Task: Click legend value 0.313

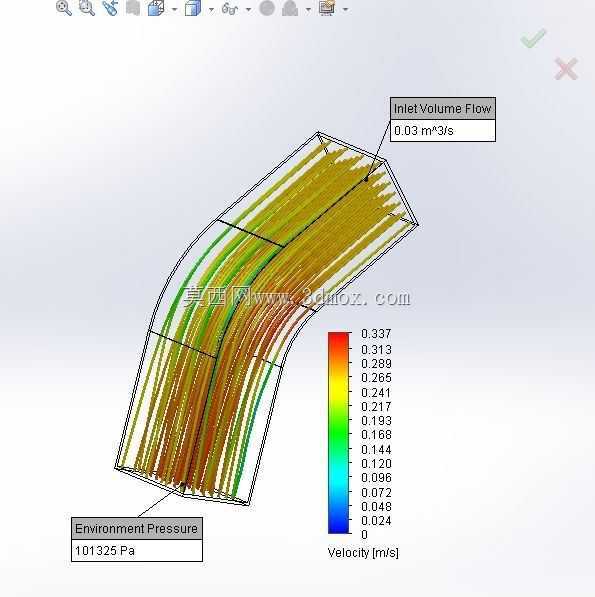Action: [x=376, y=349]
